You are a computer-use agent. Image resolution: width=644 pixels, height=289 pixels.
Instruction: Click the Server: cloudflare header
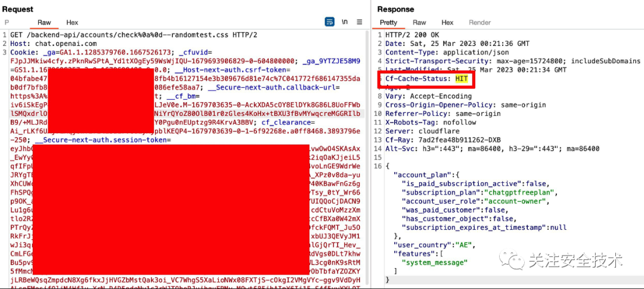pos(422,131)
